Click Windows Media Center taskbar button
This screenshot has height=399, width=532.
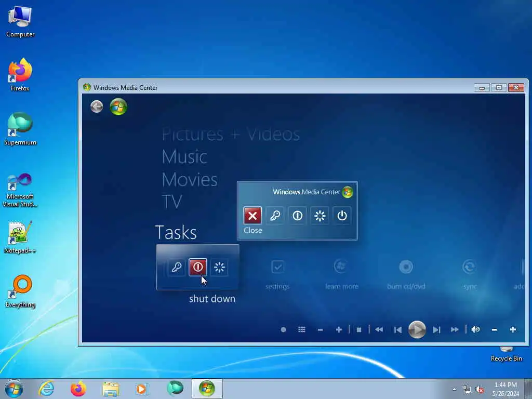click(x=207, y=389)
